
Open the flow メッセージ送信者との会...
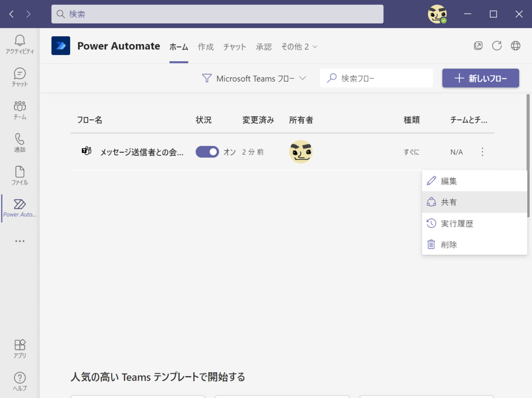[x=142, y=152]
